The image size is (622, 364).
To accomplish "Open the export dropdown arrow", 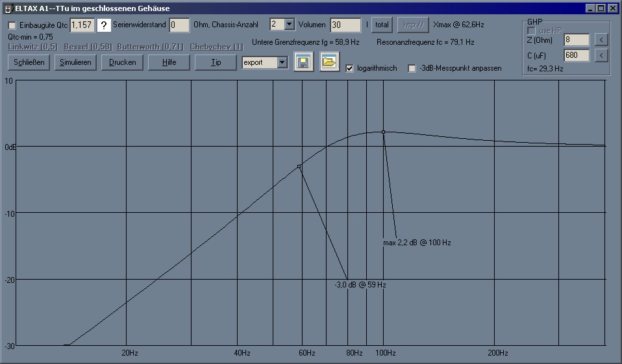I will click(x=282, y=62).
